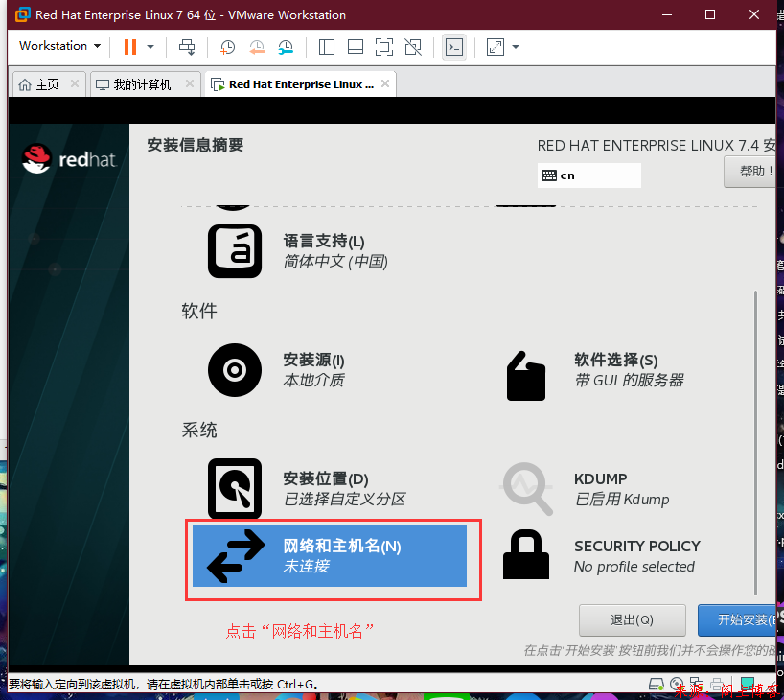
Task: Open the console view button
Action: 454,47
